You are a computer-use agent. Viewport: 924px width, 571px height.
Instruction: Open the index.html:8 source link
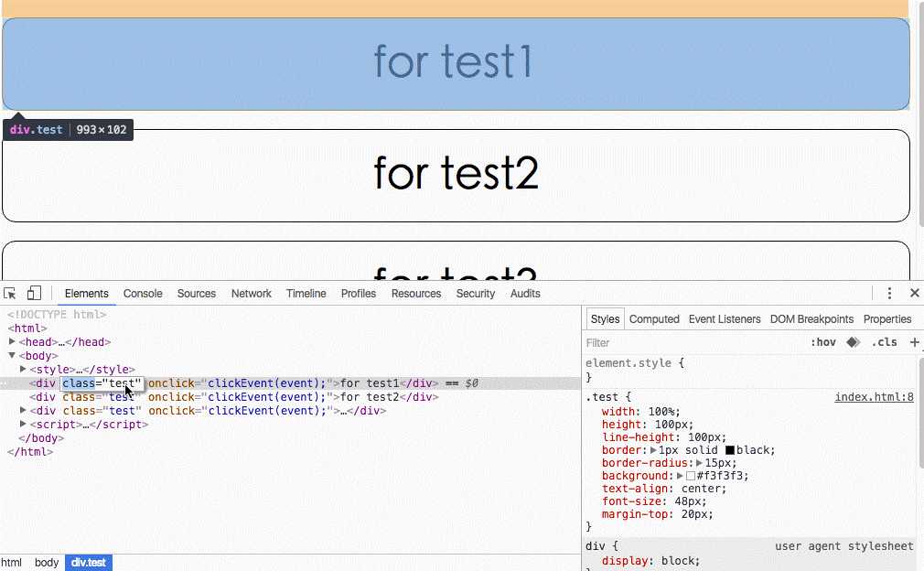click(x=874, y=396)
